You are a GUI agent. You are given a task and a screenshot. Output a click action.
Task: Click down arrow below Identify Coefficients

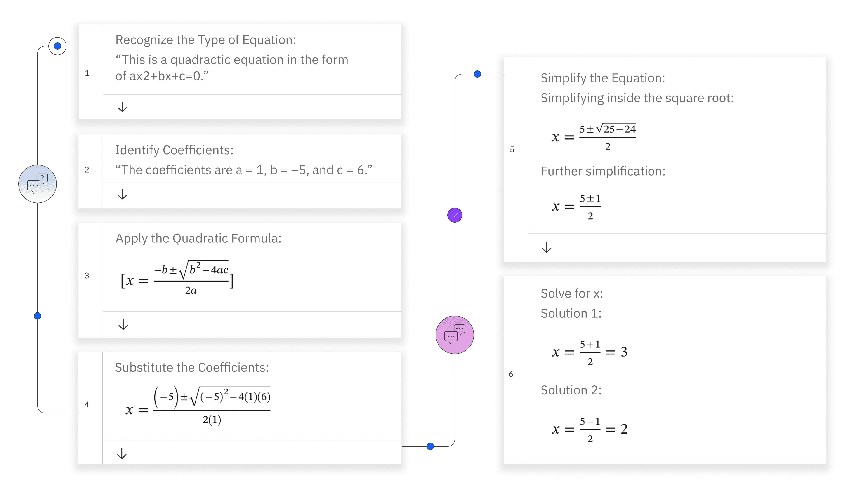click(122, 195)
